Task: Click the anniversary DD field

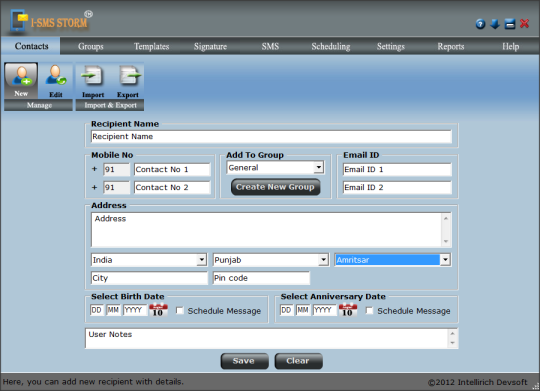Action: click(x=286, y=310)
